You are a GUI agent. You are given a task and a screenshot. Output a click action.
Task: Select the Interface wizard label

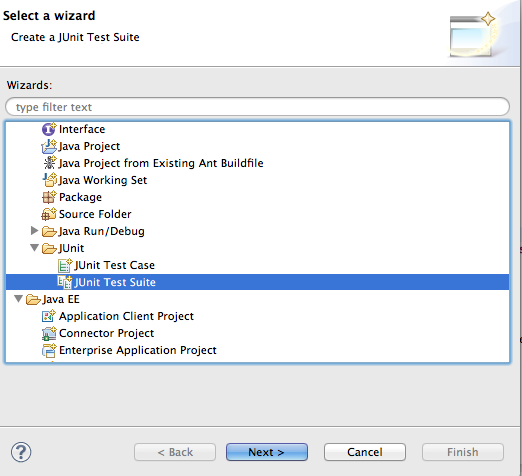coord(82,129)
